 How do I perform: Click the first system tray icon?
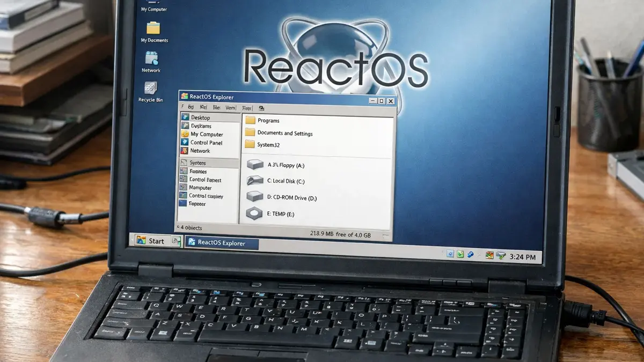click(x=450, y=254)
